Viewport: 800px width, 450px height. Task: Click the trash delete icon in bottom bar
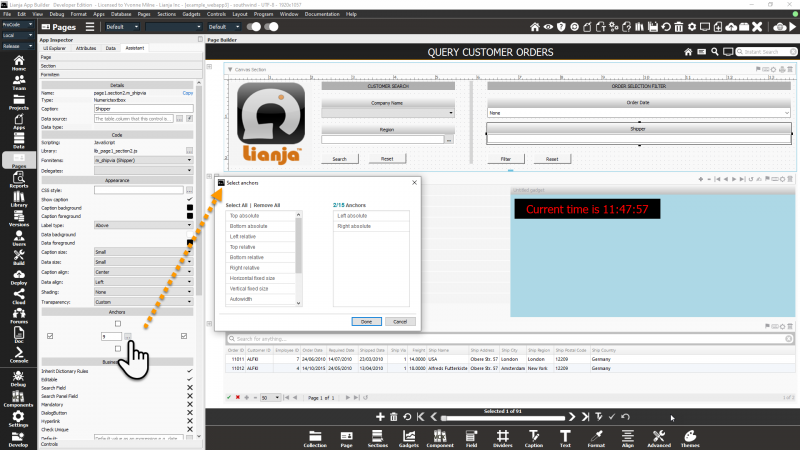(x=394, y=415)
